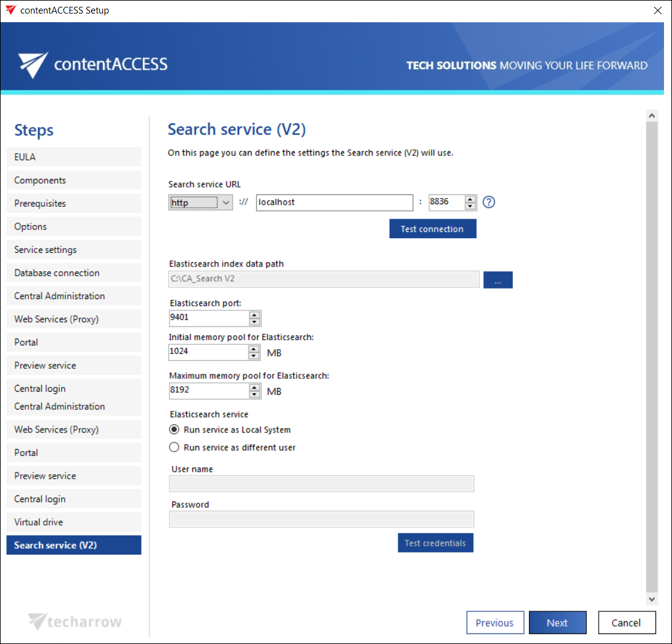
Task: Increase the search service URL port number
Action: pyautogui.click(x=470, y=199)
